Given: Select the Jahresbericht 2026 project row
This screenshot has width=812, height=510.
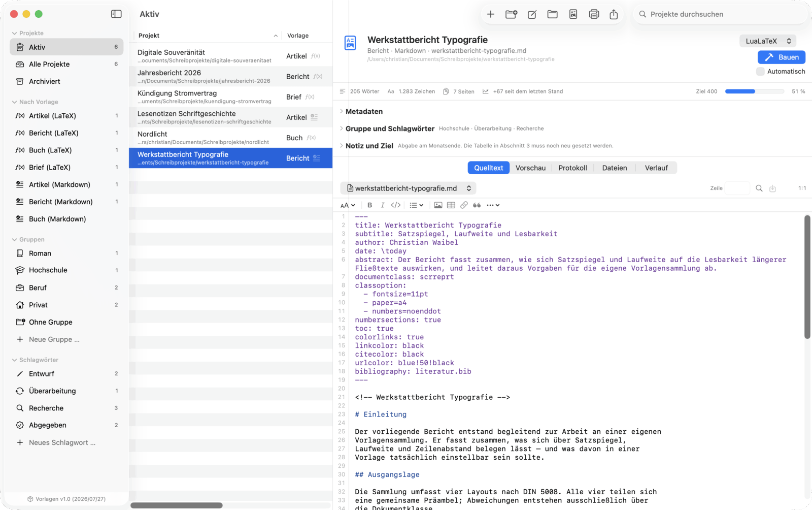Looking at the screenshot, I should tap(231, 77).
